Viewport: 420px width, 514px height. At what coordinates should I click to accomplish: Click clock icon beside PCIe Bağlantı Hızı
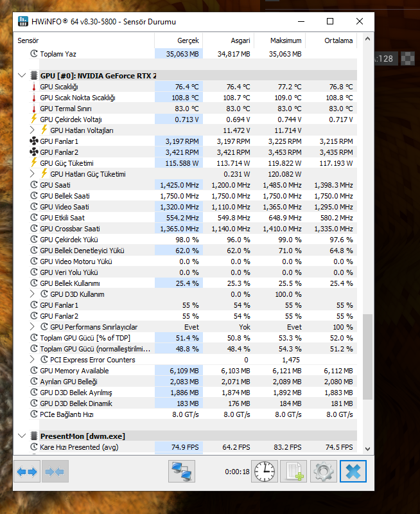34,414
